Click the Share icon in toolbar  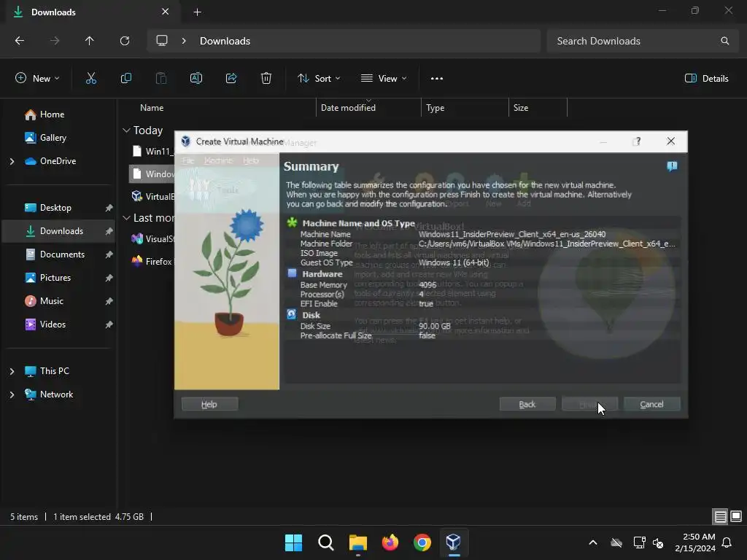pos(231,79)
